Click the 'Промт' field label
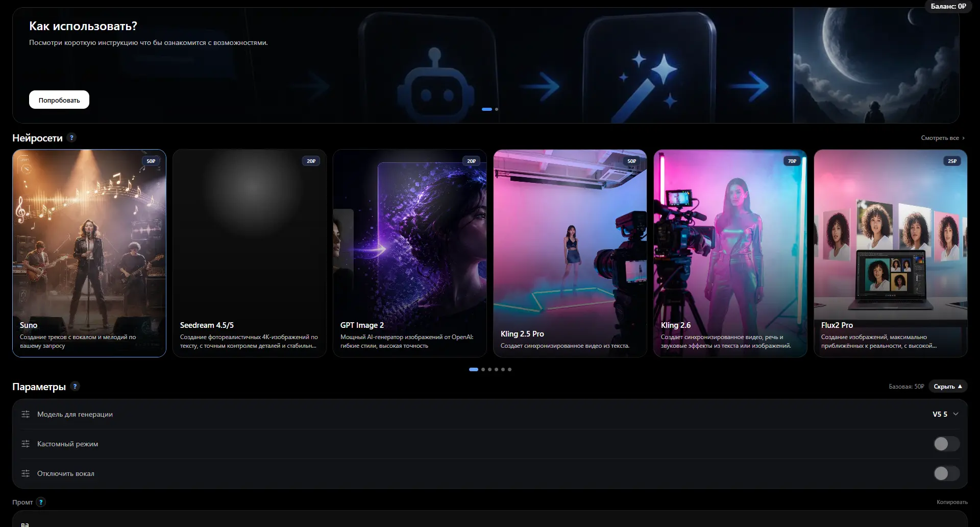The height and width of the screenshot is (527, 980). tap(22, 502)
